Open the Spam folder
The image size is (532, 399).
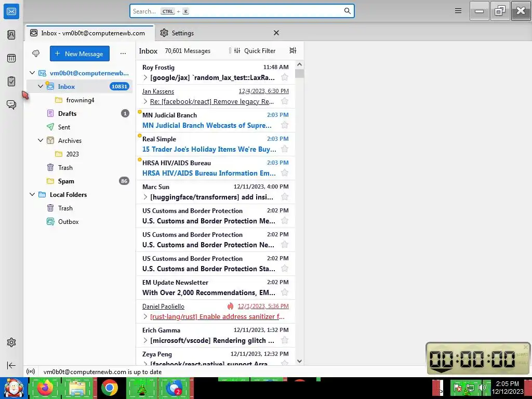tap(80, 181)
